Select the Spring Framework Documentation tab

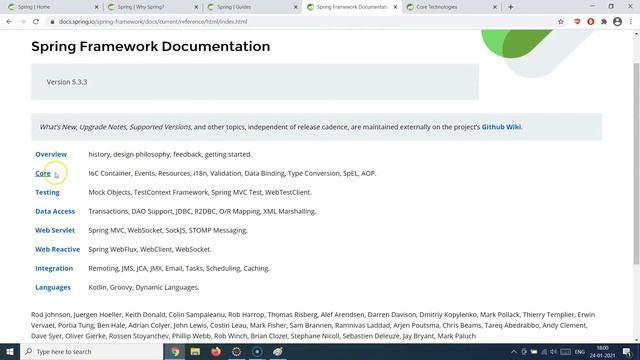pyautogui.click(x=351, y=7)
